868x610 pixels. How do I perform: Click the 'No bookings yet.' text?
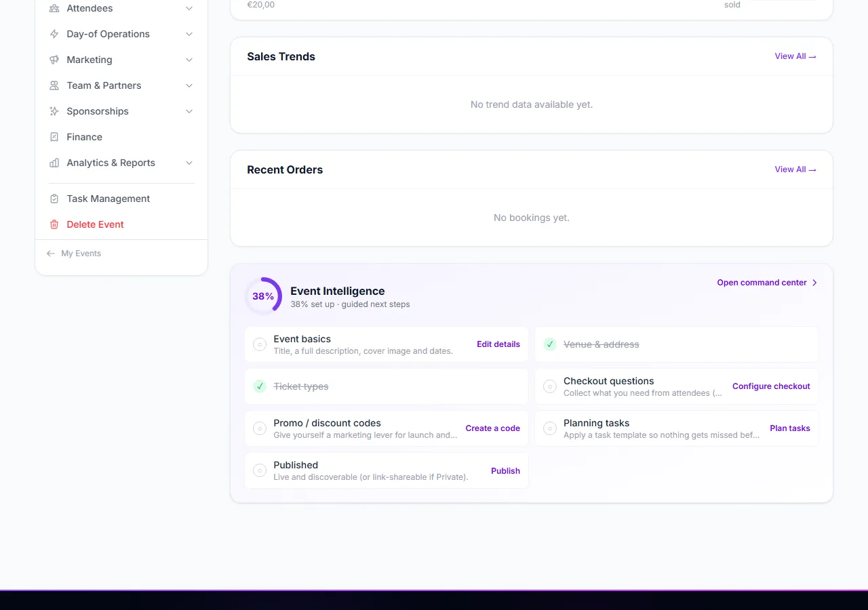click(x=532, y=218)
